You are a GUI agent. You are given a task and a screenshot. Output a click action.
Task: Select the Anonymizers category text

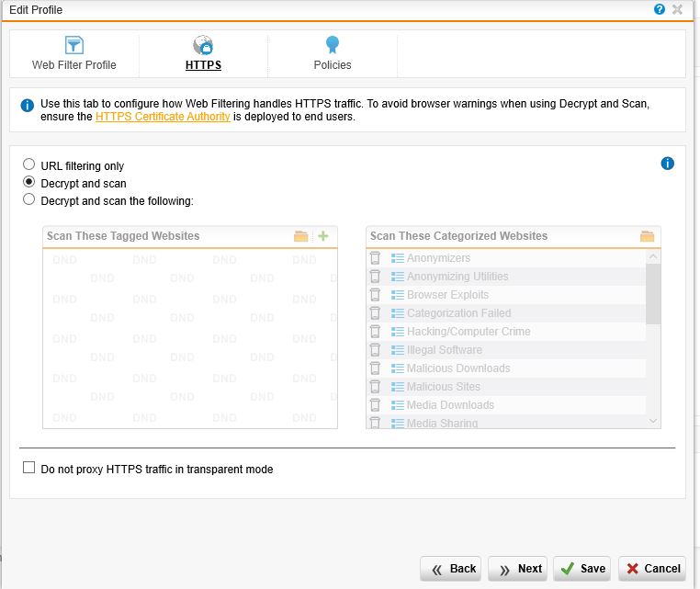pyautogui.click(x=438, y=258)
